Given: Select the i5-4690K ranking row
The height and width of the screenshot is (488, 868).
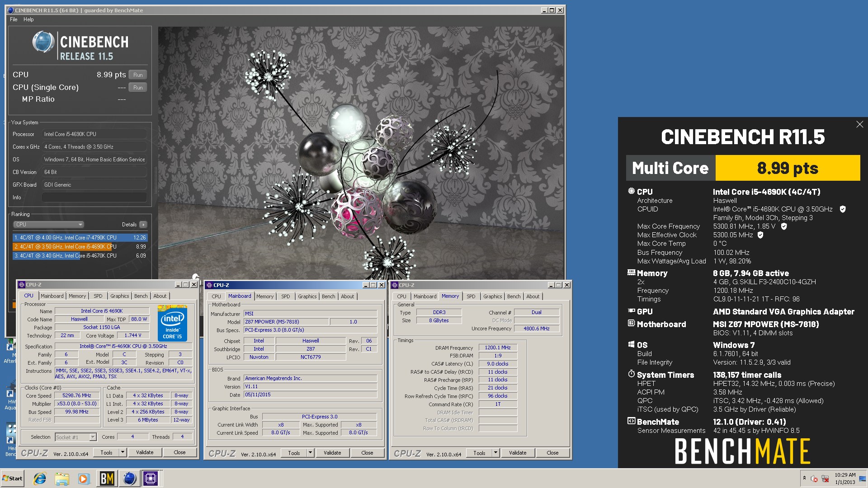Looking at the screenshot, I should [80, 247].
